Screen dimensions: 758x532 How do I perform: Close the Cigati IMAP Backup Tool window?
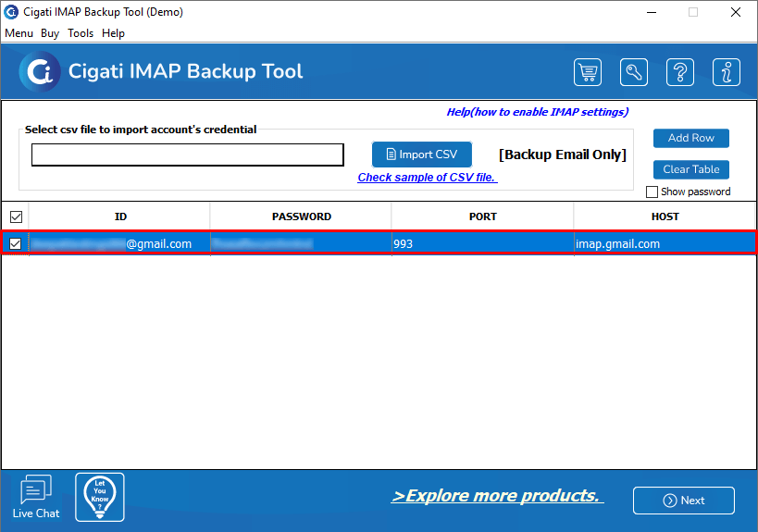[735, 12]
